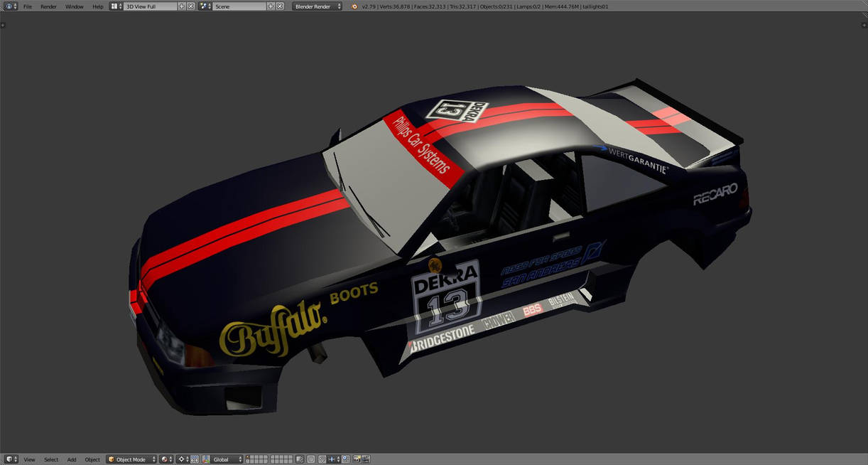
Task: Toggle snap during transform
Action: coord(322,459)
